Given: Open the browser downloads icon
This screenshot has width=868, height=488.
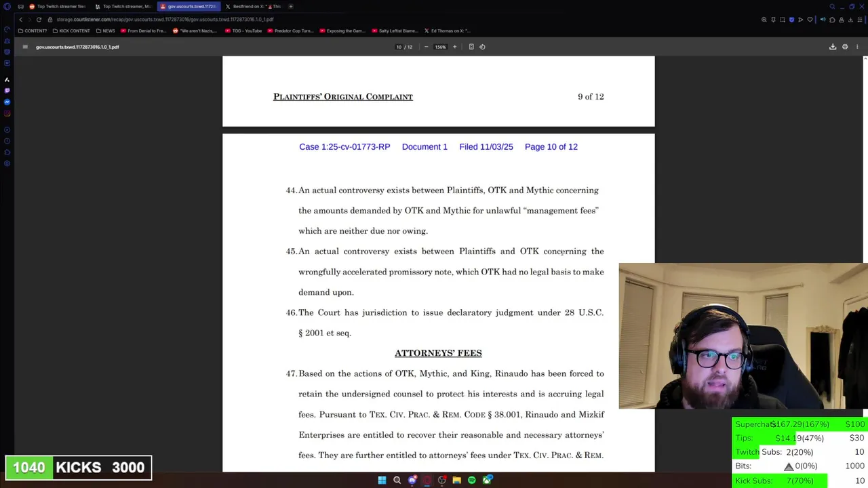Looking at the screenshot, I should pyautogui.click(x=850, y=20).
